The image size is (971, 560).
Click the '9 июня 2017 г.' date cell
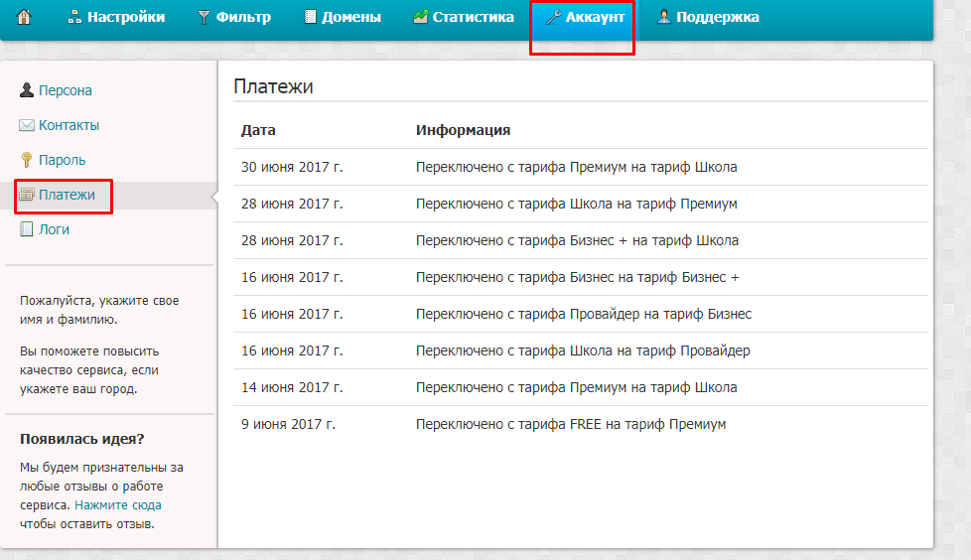pos(288,424)
